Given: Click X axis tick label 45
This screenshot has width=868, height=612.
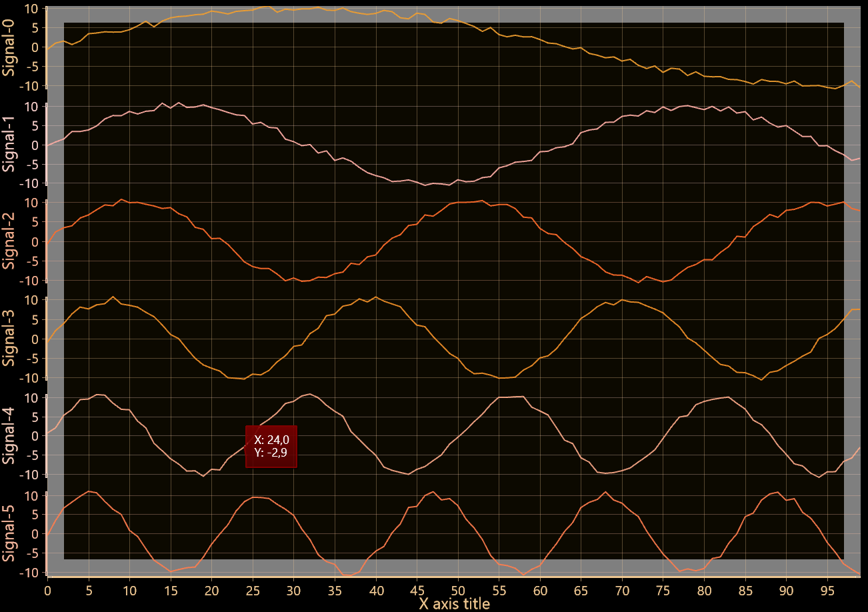Looking at the screenshot, I should [417, 591].
